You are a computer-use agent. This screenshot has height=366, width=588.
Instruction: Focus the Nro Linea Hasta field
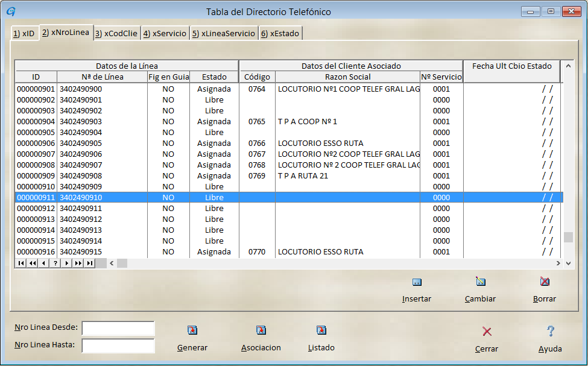point(118,346)
